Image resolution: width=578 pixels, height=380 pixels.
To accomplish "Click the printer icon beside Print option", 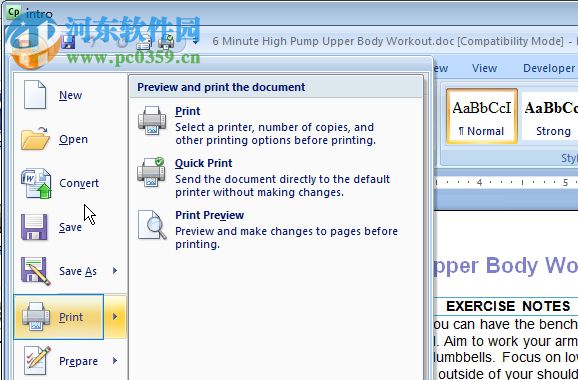I will (x=152, y=120).
